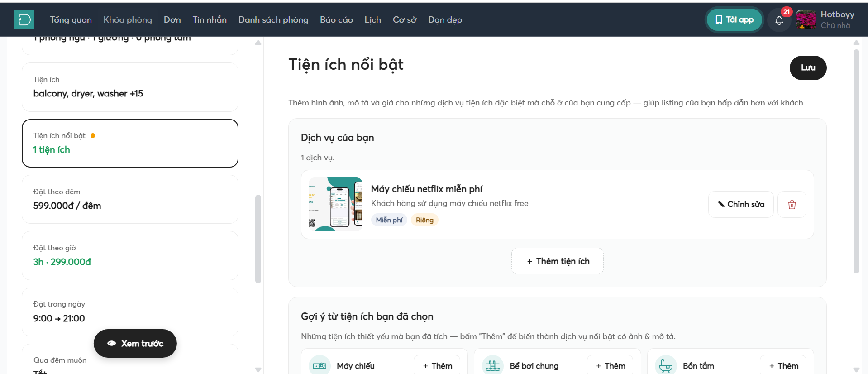This screenshot has height=374, width=868.
Task: Add Máy chiếu with Thêm button
Action: [437, 366]
